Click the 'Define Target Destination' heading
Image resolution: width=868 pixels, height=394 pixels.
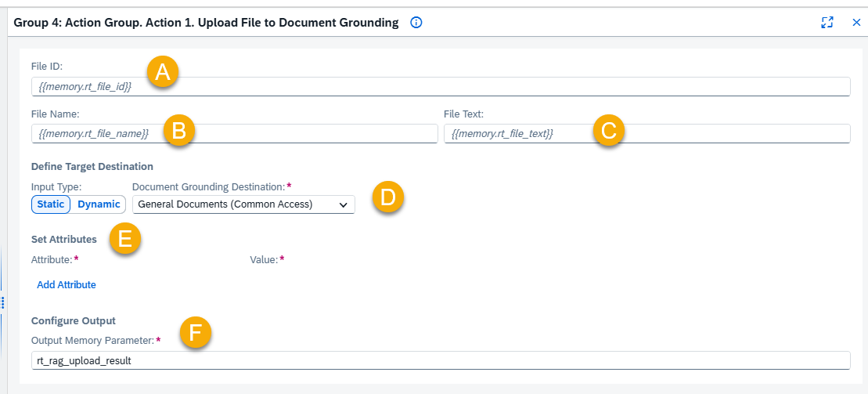[92, 166]
